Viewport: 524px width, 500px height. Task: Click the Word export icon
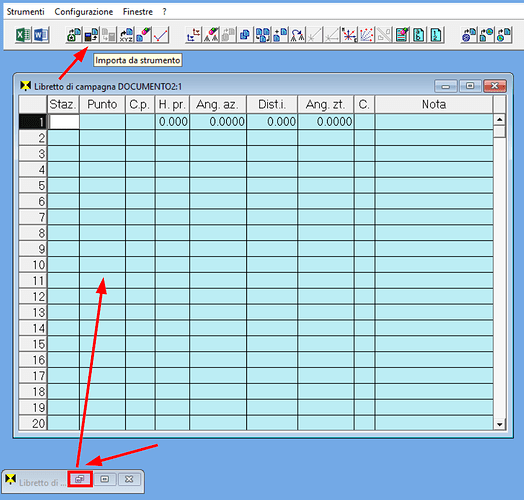pyautogui.click(x=41, y=35)
